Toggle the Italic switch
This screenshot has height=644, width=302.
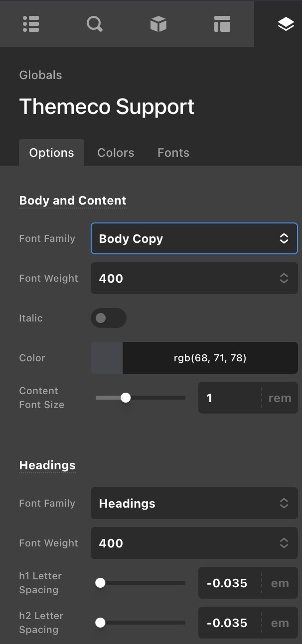(108, 318)
